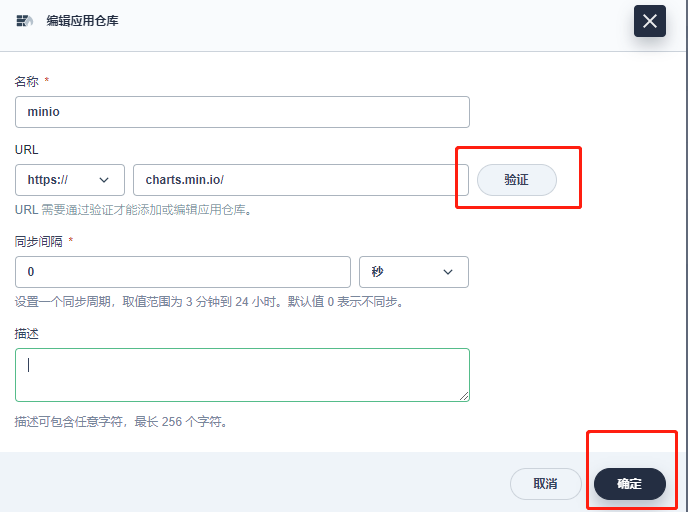The image size is (688, 512).
Task: Click the 同步间隔 label
Action: point(39,241)
